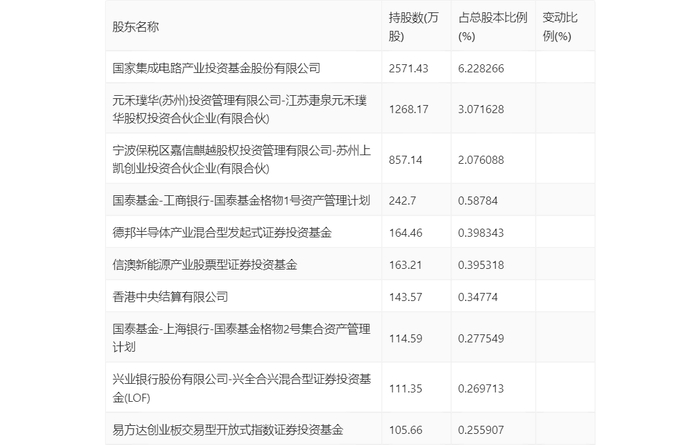Screen dimensions: 700x445
Task: Select the 0.58784 percentage value
Action: [x=478, y=201]
